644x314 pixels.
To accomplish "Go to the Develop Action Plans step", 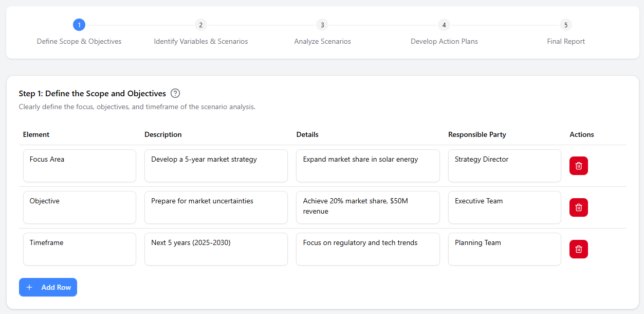I will click(444, 41).
